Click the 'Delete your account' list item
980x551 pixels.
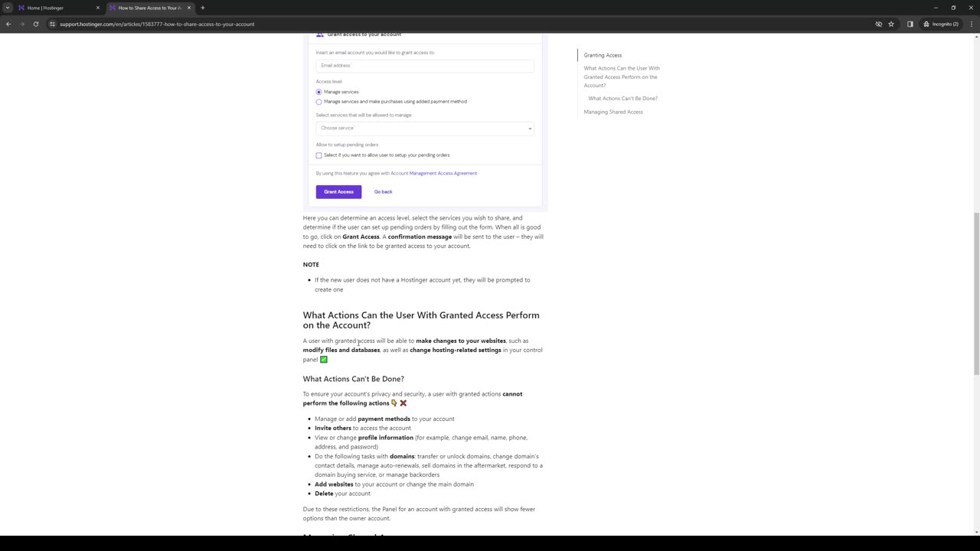coord(342,494)
